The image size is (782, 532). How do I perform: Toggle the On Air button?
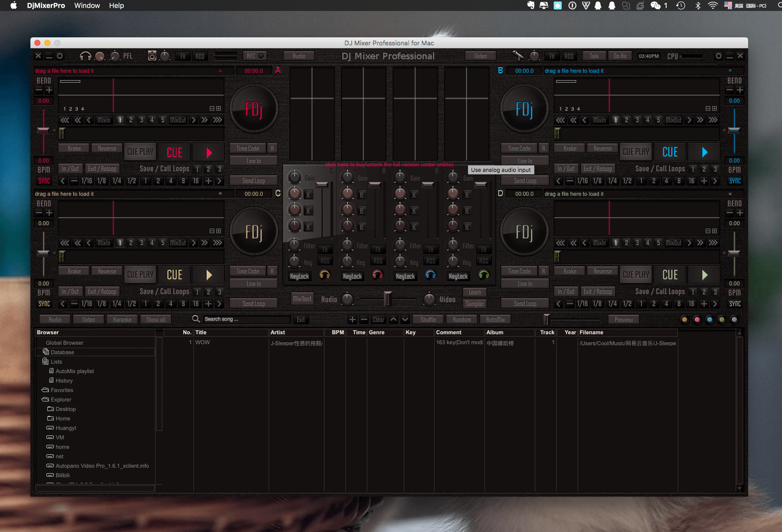(x=620, y=56)
